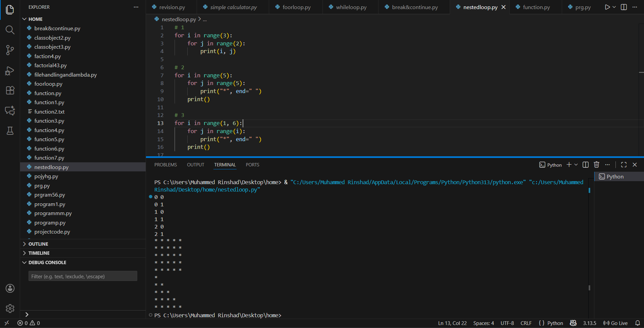Toggle maximize panel size
The image size is (644, 328).
[624, 165]
